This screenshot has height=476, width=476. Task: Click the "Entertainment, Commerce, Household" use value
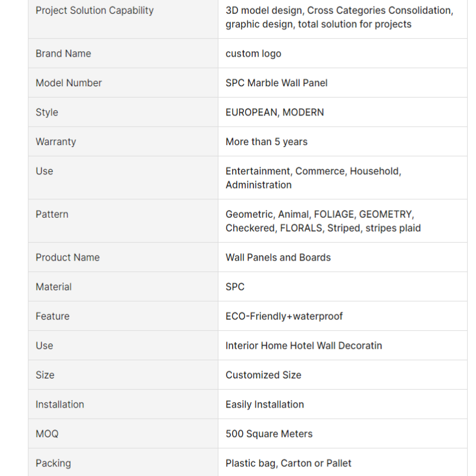[x=313, y=171]
